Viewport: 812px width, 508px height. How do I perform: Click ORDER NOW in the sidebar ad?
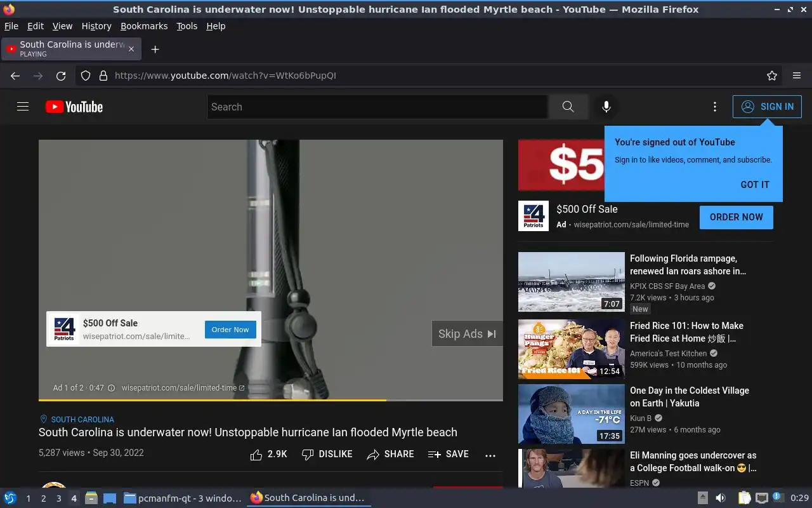point(737,217)
